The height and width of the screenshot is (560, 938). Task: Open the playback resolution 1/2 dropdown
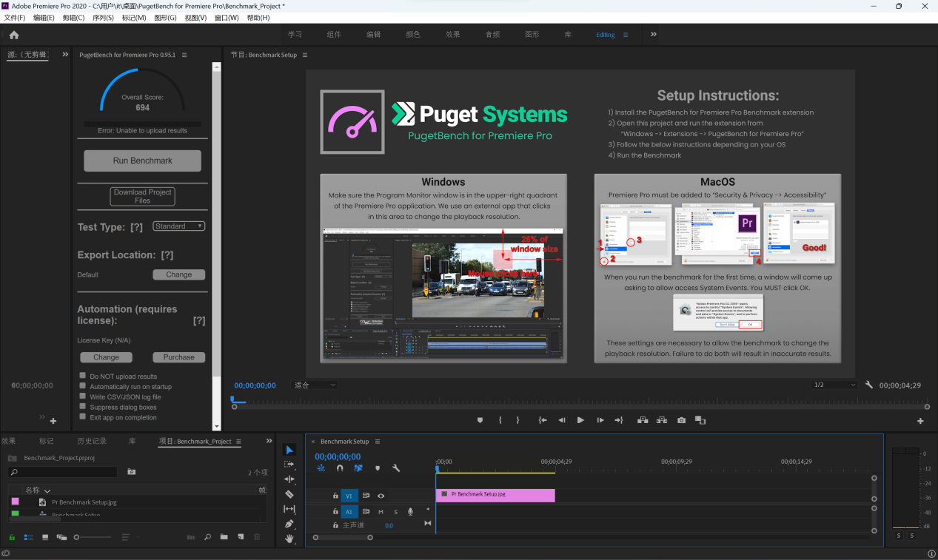point(834,385)
